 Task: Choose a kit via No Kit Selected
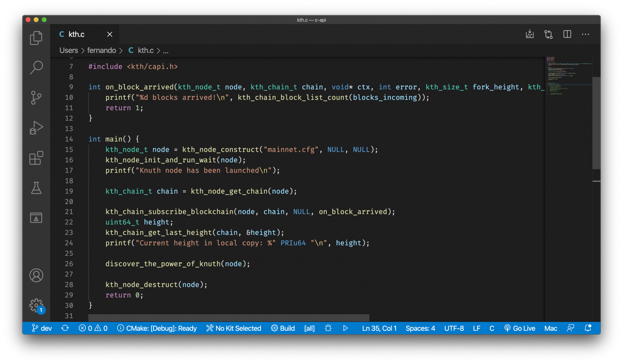point(234,328)
